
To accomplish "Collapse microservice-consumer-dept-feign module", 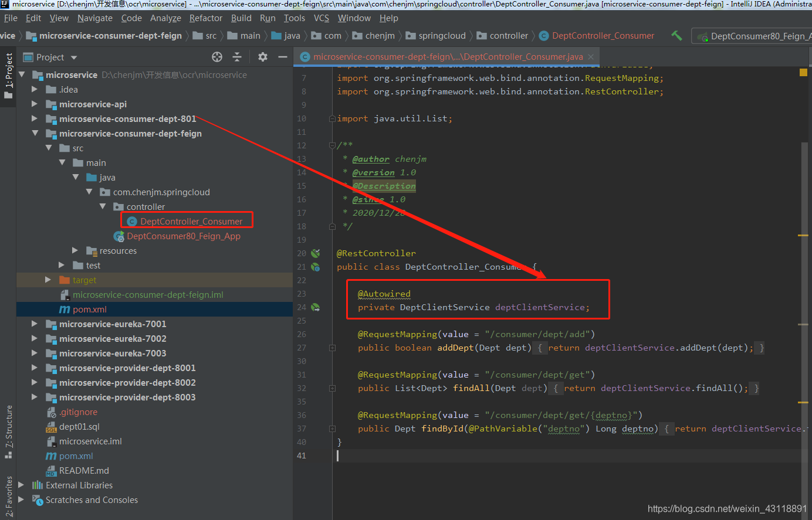I will click(x=35, y=134).
